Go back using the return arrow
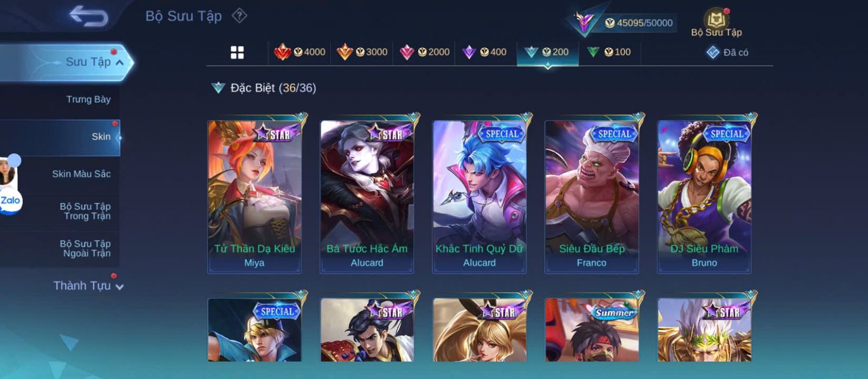The image size is (868, 379). (x=89, y=16)
